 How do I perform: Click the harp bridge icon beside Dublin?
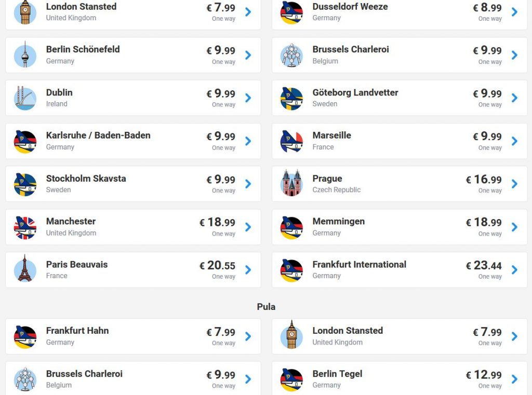[x=25, y=98]
